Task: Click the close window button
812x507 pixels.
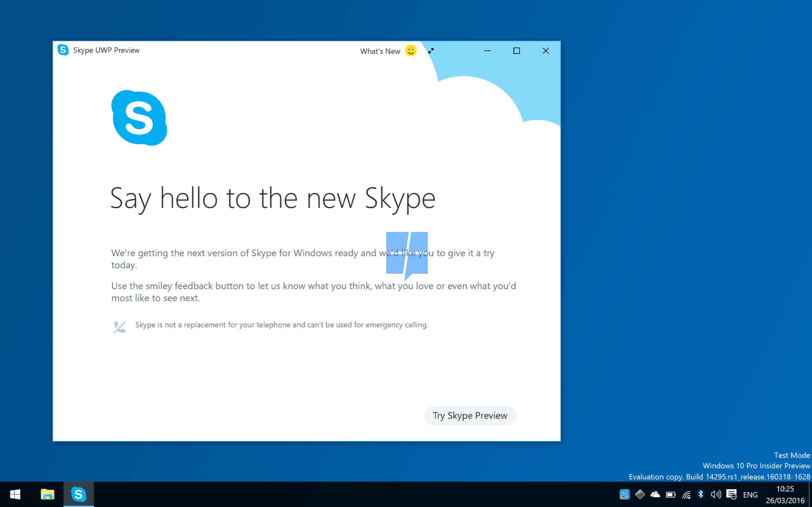Action: (x=545, y=50)
